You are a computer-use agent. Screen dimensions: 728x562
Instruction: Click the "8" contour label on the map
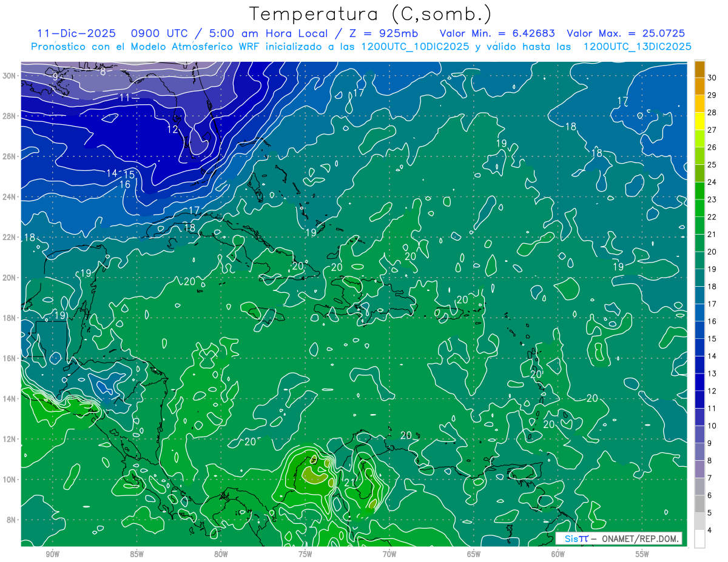[103, 72]
